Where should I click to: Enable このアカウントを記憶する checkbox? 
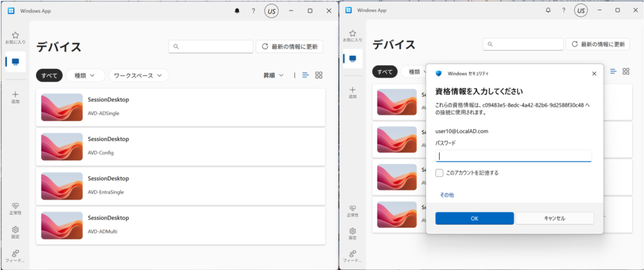[440, 173]
